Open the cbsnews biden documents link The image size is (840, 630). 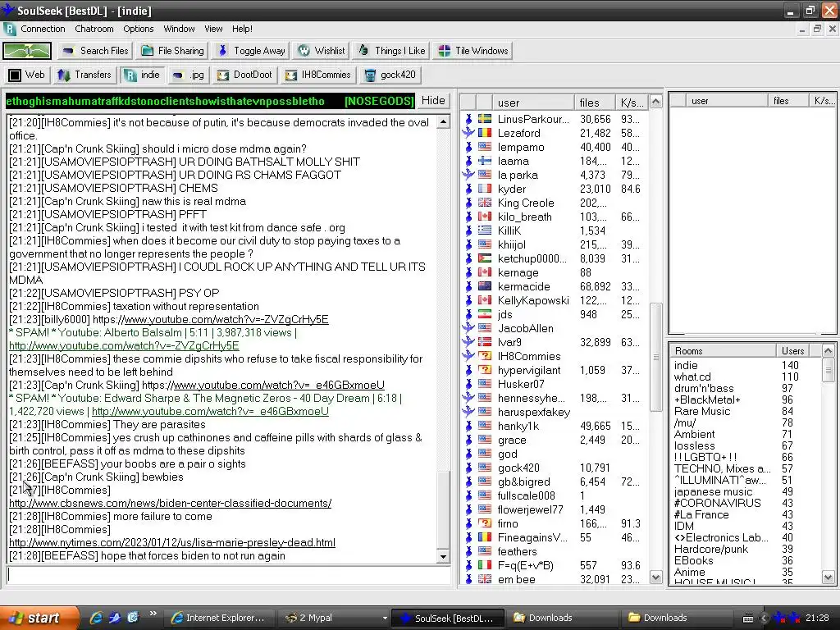[171, 504]
